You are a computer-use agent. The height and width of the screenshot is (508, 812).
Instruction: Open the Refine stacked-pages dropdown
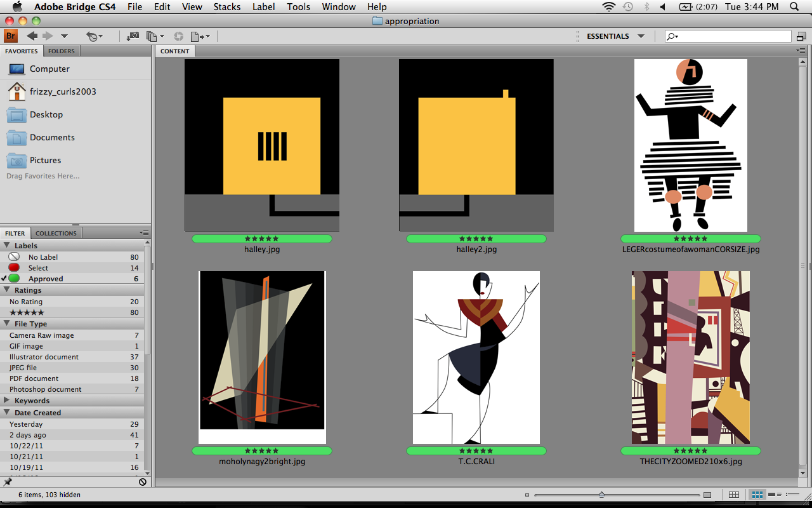155,37
